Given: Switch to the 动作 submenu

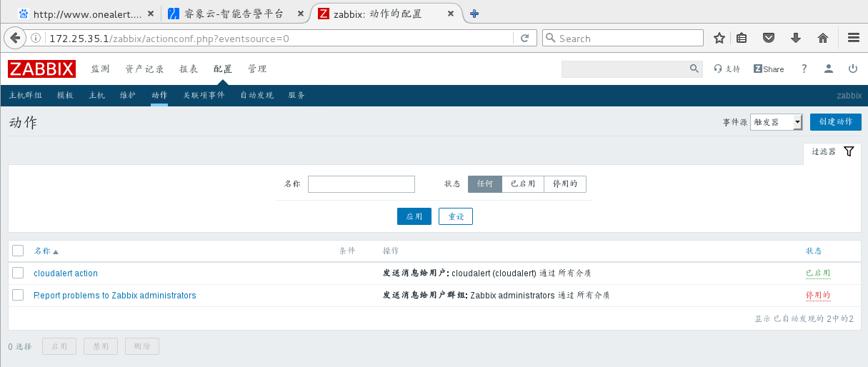Looking at the screenshot, I should tap(159, 95).
